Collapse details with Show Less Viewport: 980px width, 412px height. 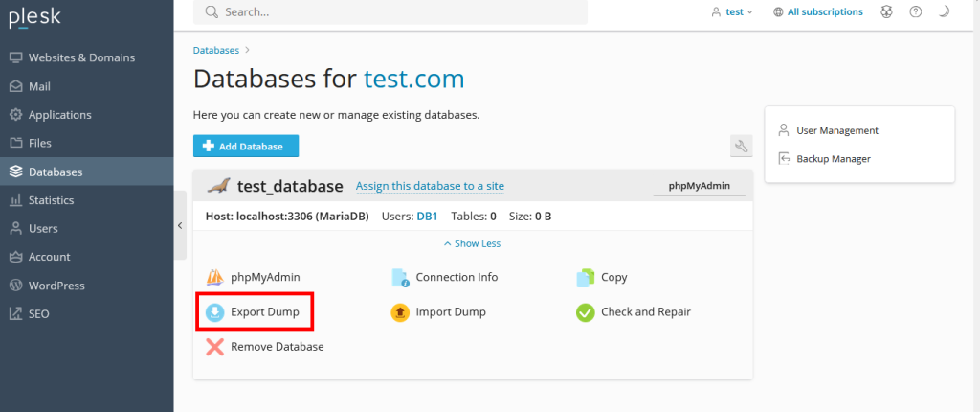pos(472,243)
